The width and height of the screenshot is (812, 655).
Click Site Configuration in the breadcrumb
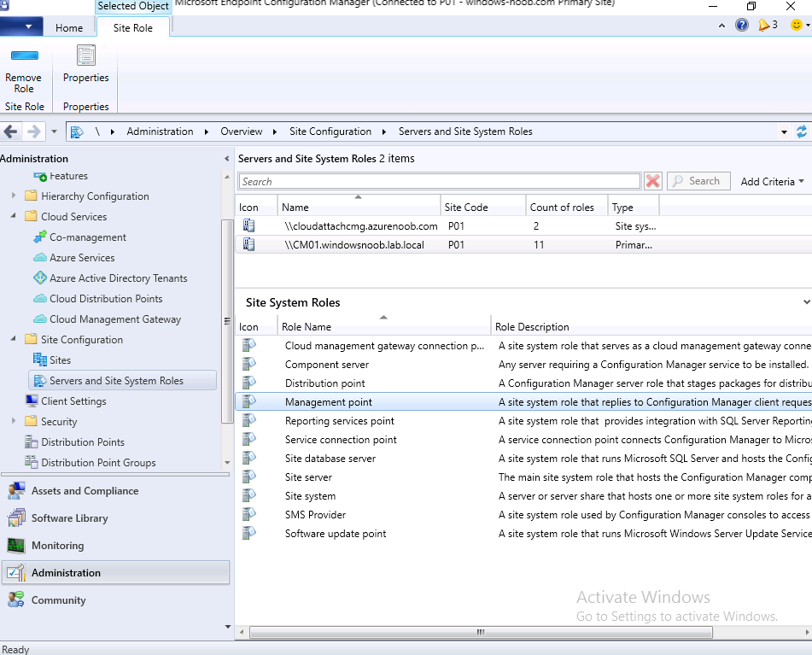[330, 132]
